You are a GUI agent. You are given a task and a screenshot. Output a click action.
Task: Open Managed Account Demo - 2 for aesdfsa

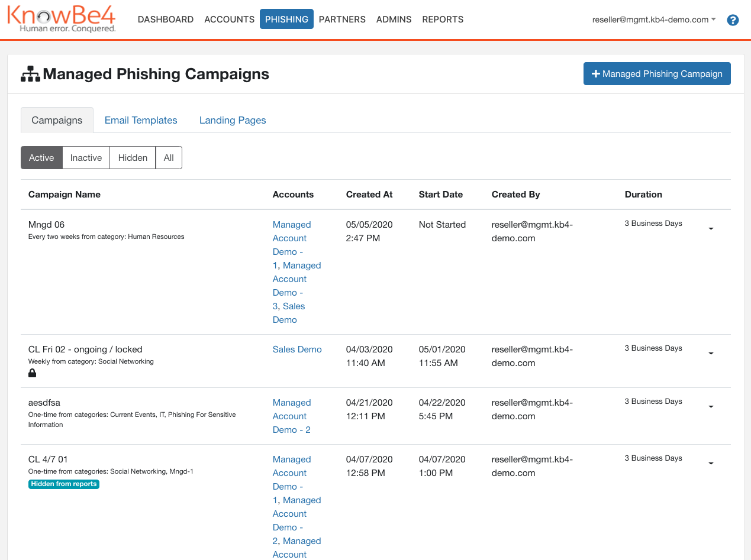[x=292, y=416]
